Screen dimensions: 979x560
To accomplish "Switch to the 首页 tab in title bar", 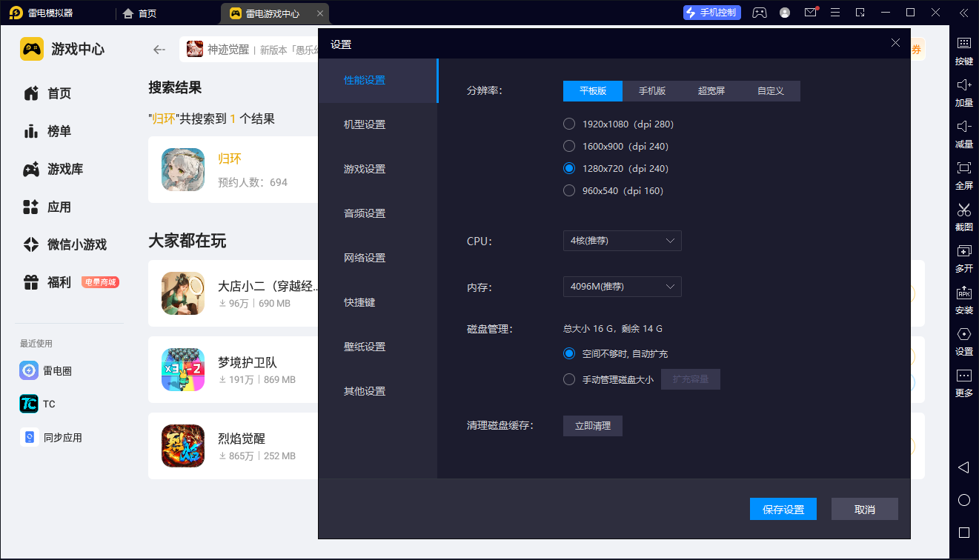I will coord(140,13).
